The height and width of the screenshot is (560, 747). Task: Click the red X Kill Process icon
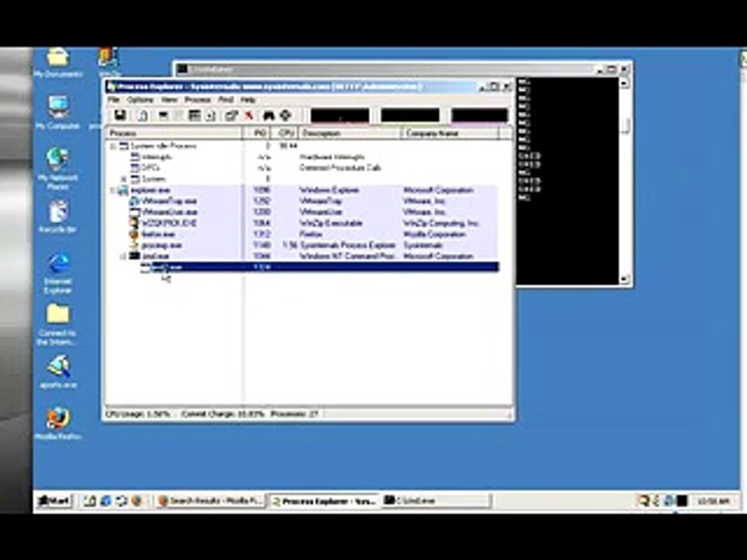pos(249,115)
